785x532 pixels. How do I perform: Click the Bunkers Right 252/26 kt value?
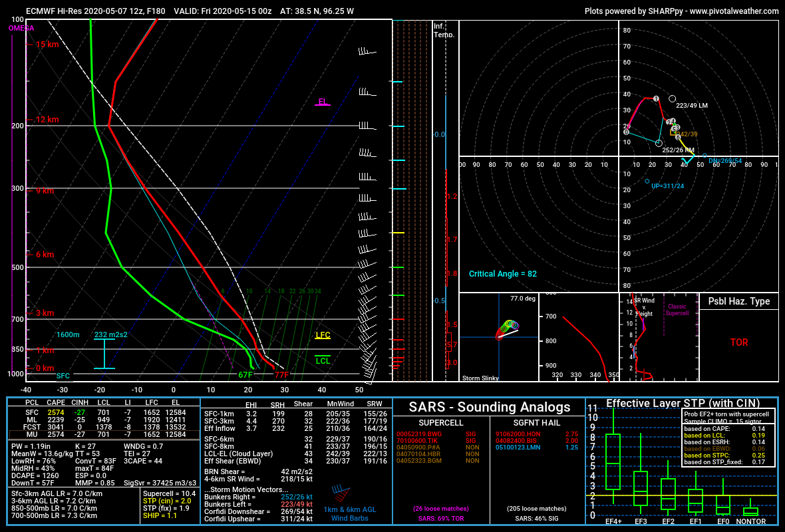click(x=297, y=497)
